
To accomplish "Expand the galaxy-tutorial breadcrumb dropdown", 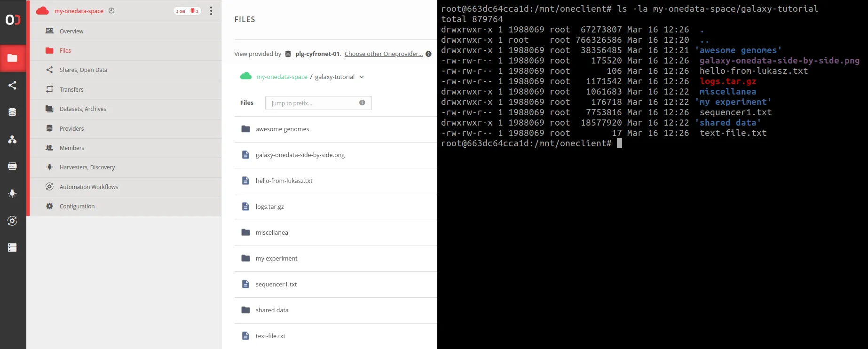I will click(x=362, y=77).
